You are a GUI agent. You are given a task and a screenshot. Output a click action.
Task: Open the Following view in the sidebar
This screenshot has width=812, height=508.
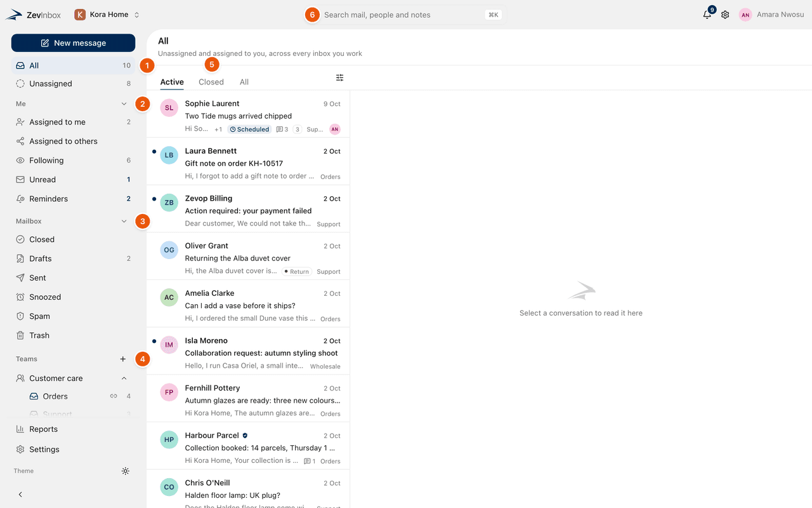(73, 161)
